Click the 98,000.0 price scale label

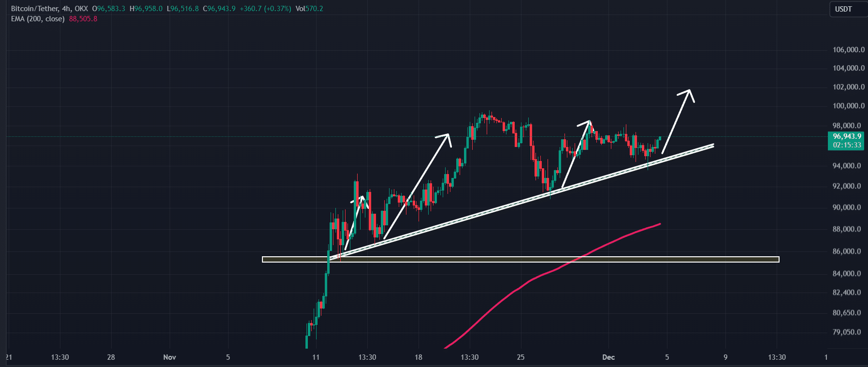click(x=847, y=126)
